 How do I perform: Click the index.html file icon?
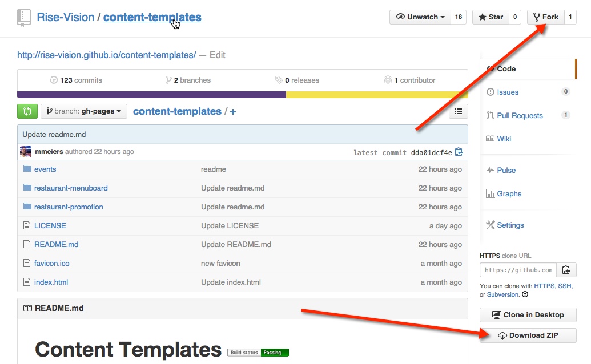click(27, 282)
